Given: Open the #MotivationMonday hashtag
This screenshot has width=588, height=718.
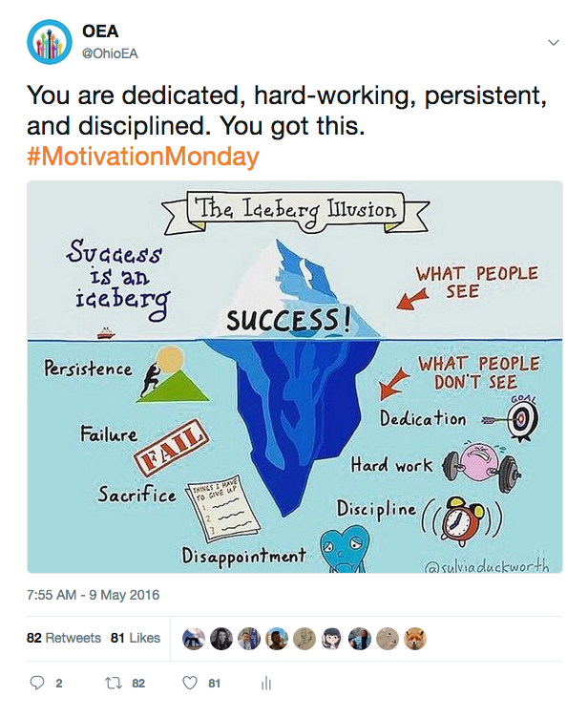Looking at the screenshot, I should (143, 157).
